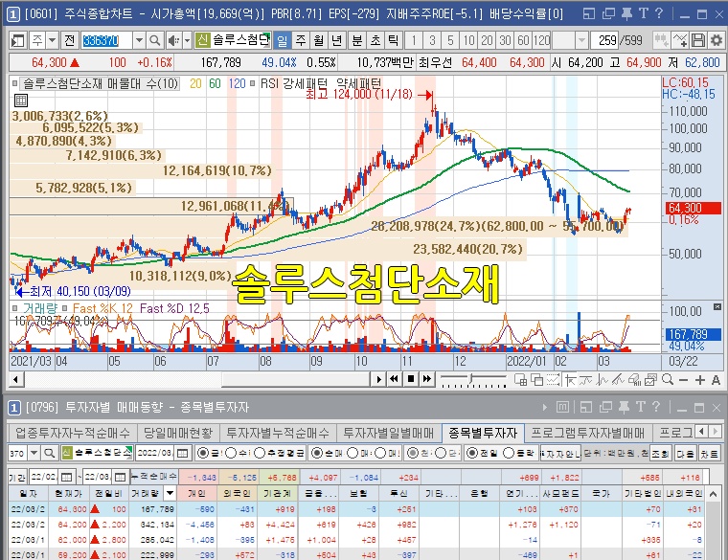This screenshot has height=560, width=728.
Task: Click the pin icon in chart window title bar
Action: pyautogui.click(x=626, y=13)
